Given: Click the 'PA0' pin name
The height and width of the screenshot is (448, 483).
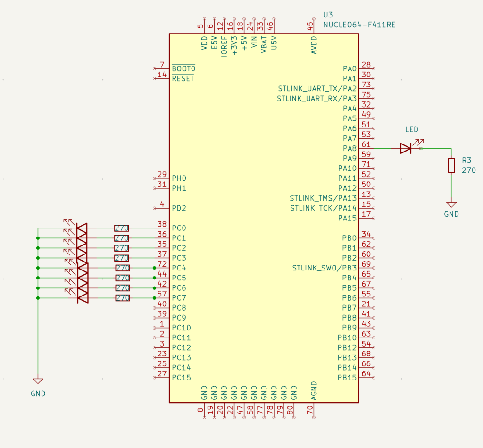Looking at the screenshot, I should pyautogui.click(x=350, y=68).
